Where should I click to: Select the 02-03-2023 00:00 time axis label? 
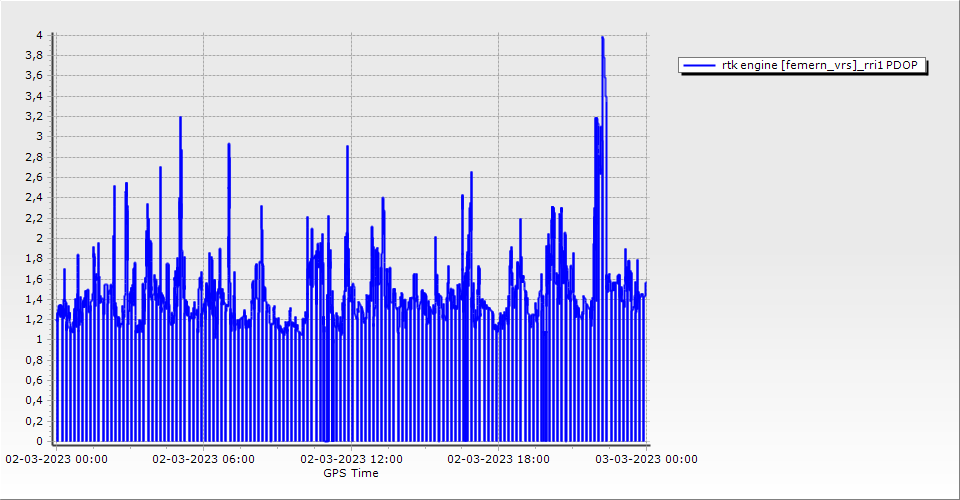pos(56,459)
